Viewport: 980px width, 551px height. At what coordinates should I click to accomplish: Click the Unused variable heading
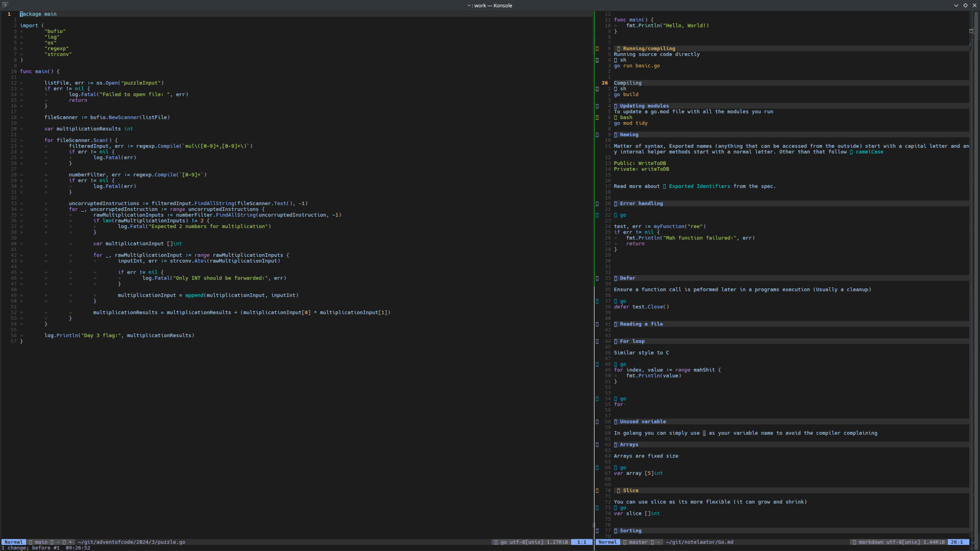643,421
